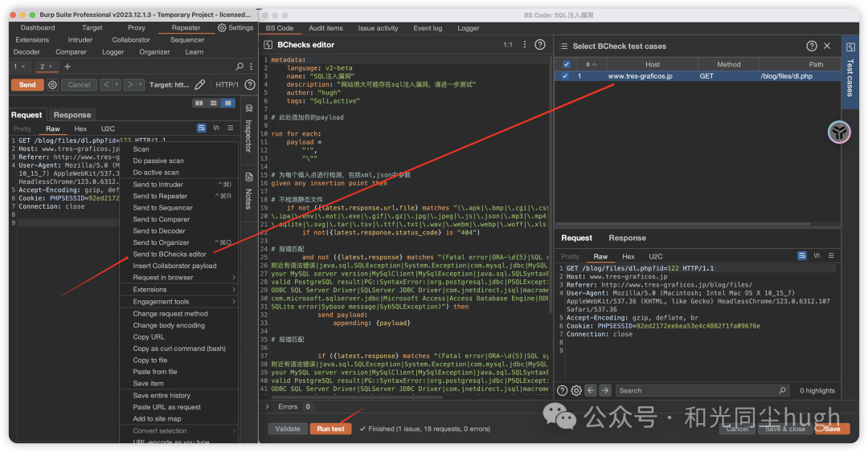Go to next search match in test case
This screenshot has height=452, width=868.
(x=605, y=391)
